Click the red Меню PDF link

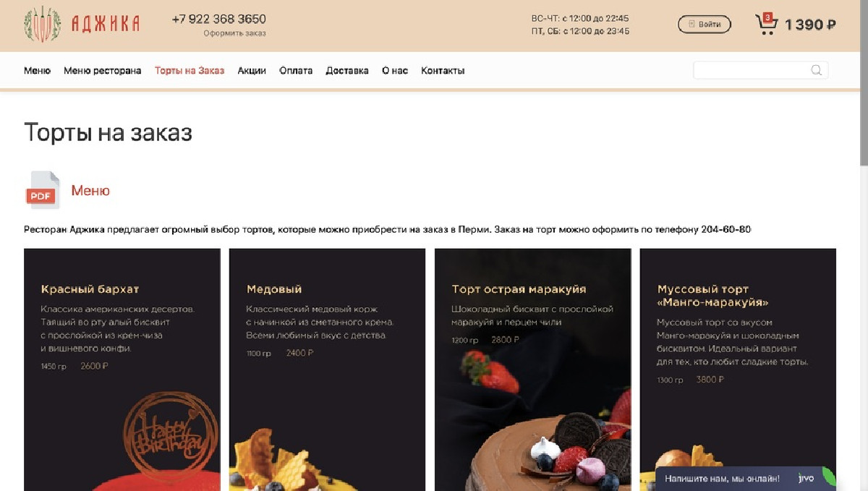tap(90, 191)
